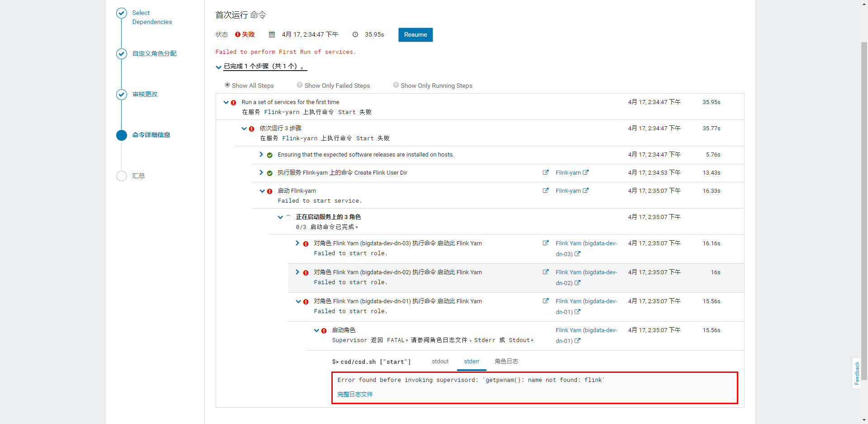Viewport: 868px width, 424px height.
Task: Open the external link icon beside Flink Yarn (bigdata-dev-dn-03)
Action: click(x=546, y=243)
